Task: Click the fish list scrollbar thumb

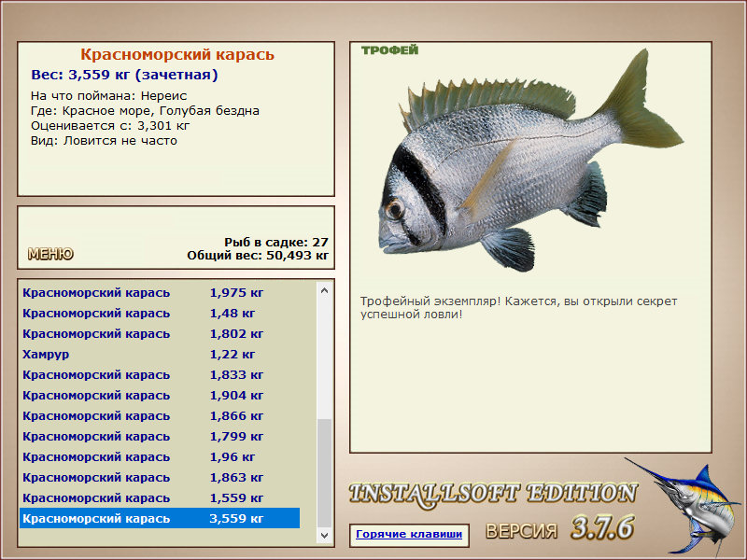Action: point(324,473)
